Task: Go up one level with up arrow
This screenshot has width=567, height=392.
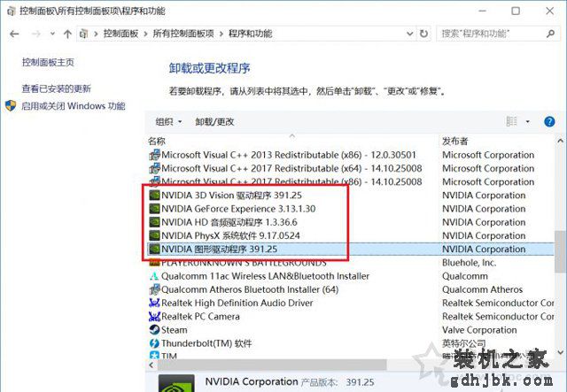Action: [67, 34]
